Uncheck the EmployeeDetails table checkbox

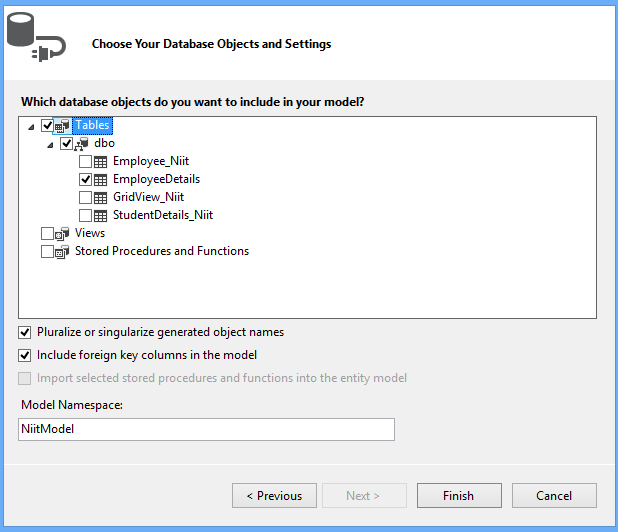[x=86, y=180]
